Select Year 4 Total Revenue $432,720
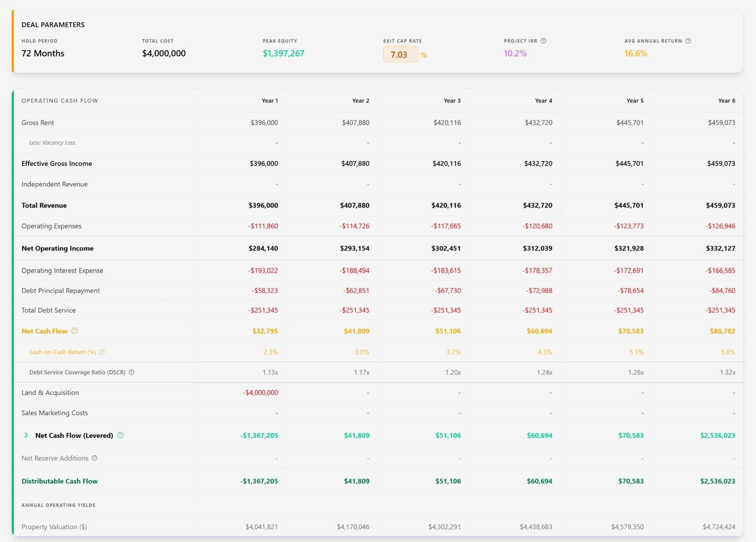This screenshot has width=756, height=542. tap(538, 205)
